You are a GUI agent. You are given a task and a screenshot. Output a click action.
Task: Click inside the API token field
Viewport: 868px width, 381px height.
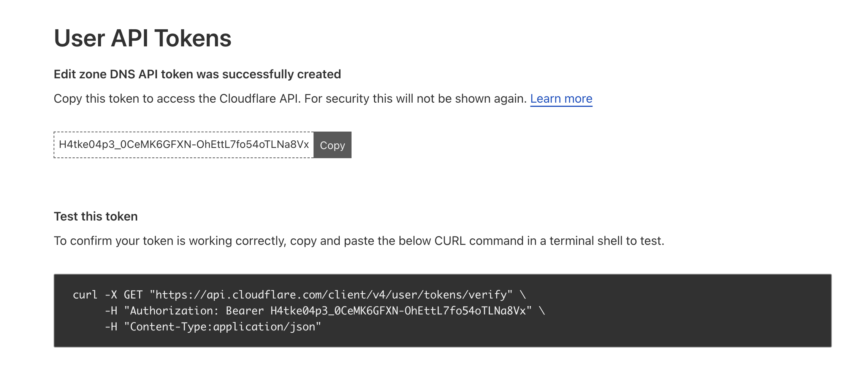184,145
